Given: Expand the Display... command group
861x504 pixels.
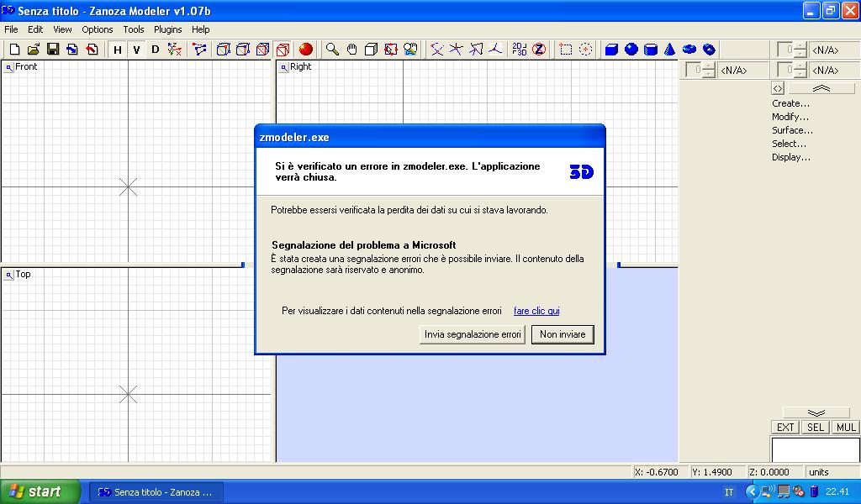Looking at the screenshot, I should (x=790, y=157).
